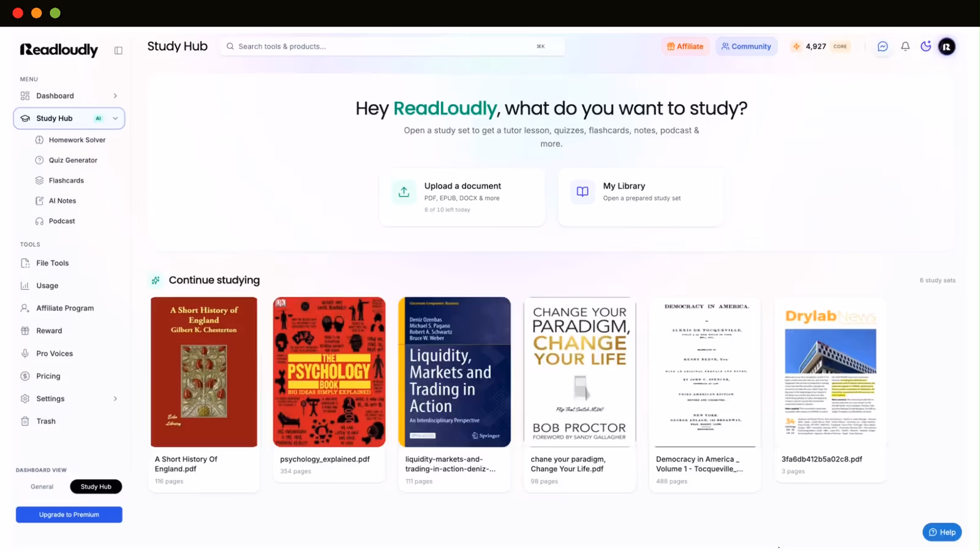The height and width of the screenshot is (551, 980).
Task: Toggle dark mode moon icon
Action: [926, 47]
